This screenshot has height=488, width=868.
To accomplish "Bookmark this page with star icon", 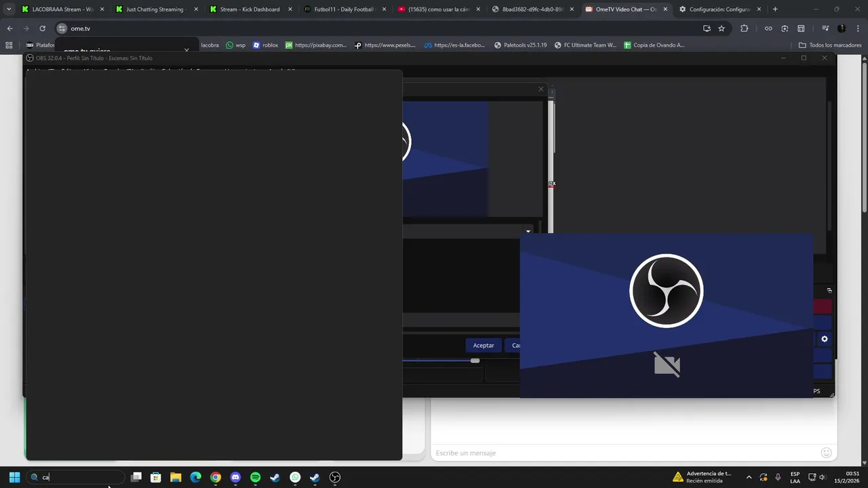I will (722, 28).
